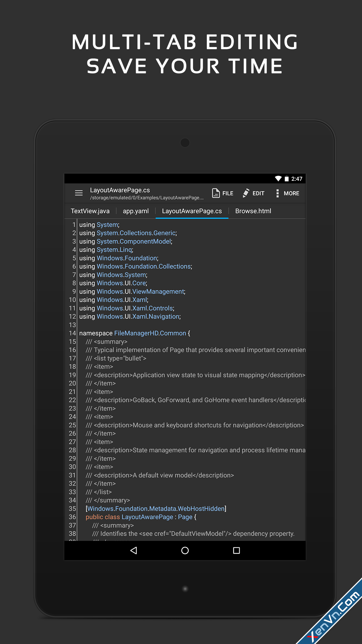362x644 pixels.
Task: Click 'Mouse and keyboard shortcuts for navigation' line
Action: pyautogui.click(x=195, y=425)
